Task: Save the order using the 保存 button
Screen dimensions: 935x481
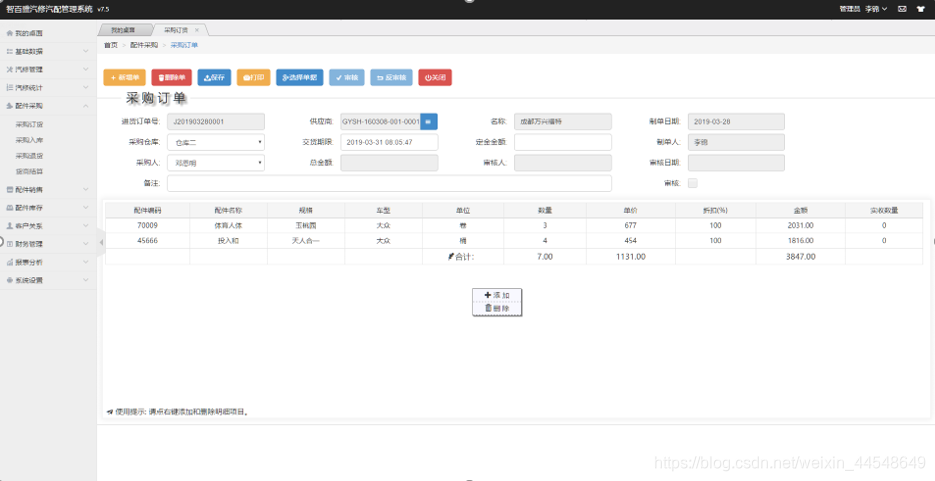Action: click(214, 77)
